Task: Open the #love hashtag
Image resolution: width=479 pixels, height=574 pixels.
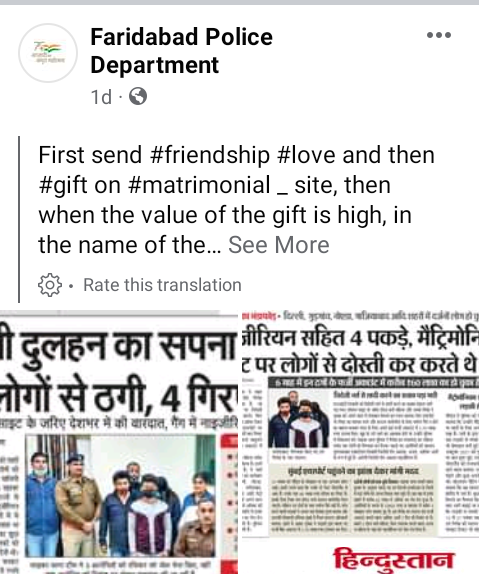Action: click(x=307, y=155)
